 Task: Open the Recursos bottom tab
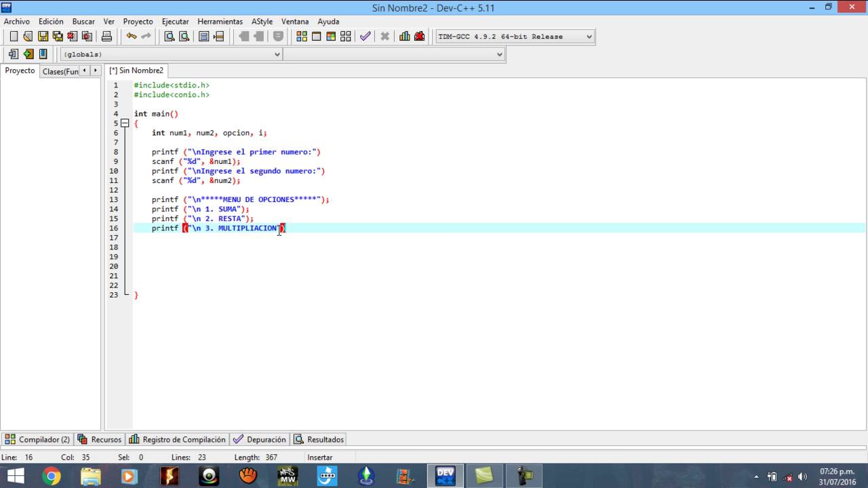100,439
